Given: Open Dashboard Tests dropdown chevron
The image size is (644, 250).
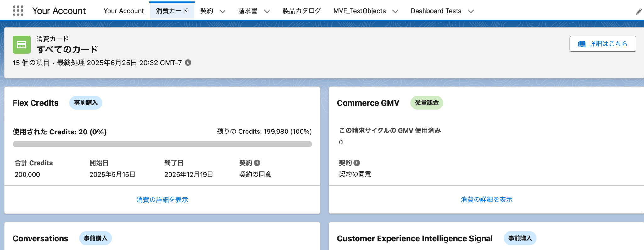Looking at the screenshot, I should click(471, 11).
